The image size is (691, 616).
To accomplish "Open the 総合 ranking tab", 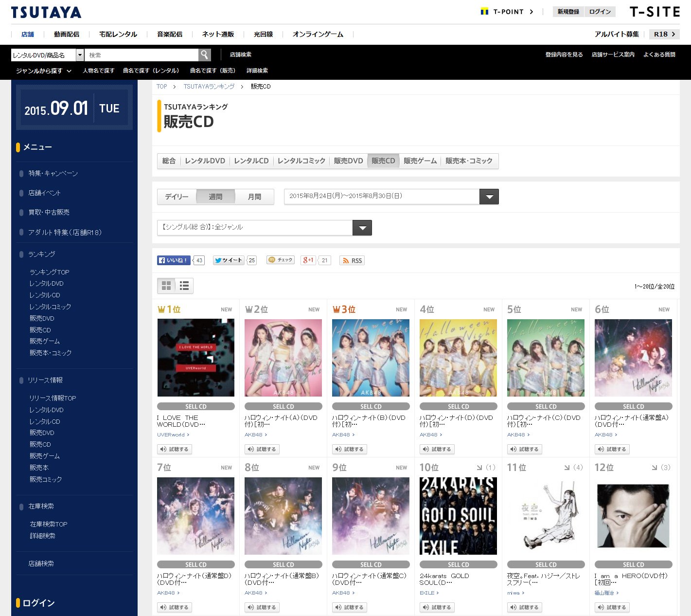I will 169,161.
